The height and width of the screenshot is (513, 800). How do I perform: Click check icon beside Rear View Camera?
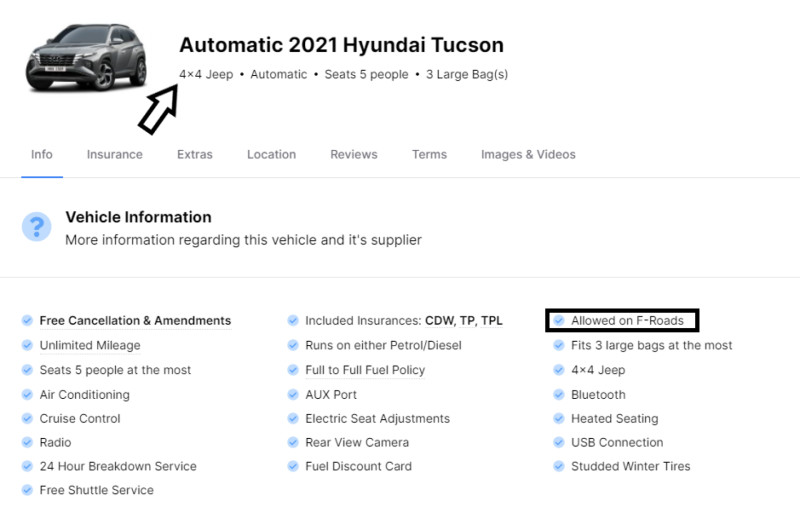293,442
